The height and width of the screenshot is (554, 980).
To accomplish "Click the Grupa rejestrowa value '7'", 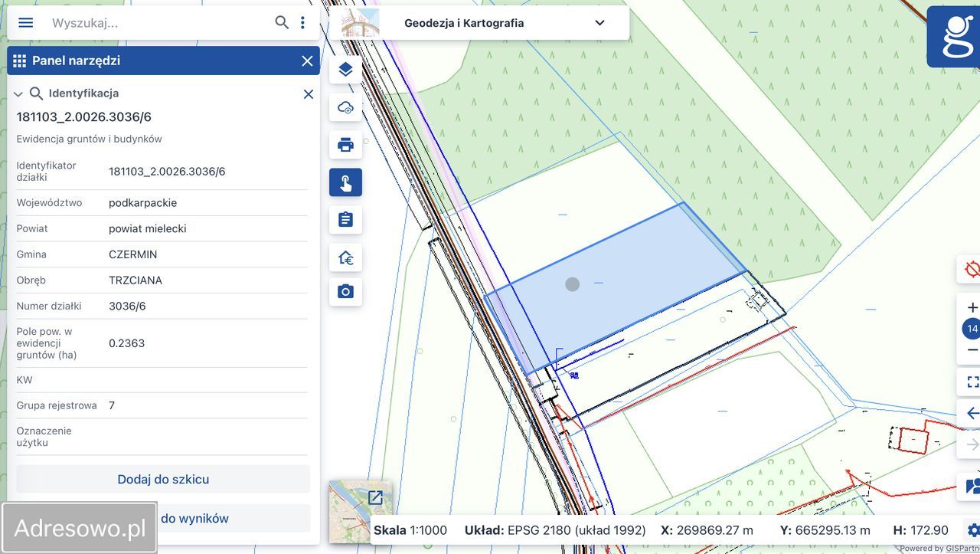I will click(x=112, y=405).
